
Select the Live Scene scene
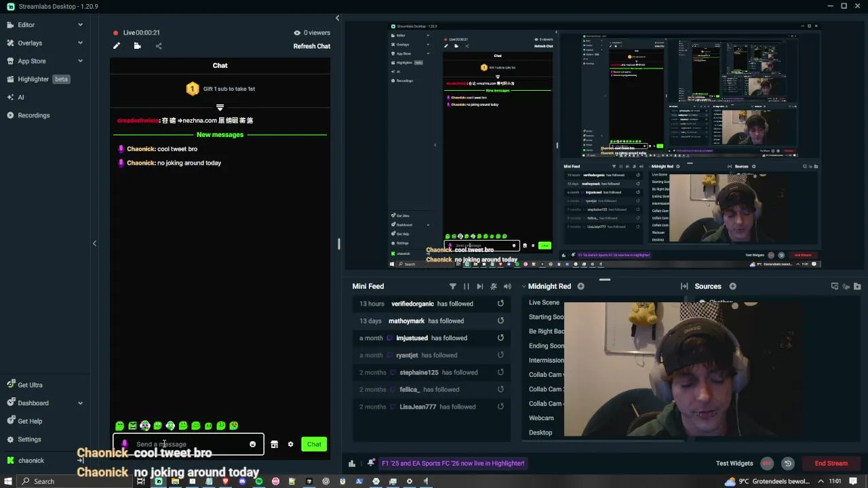coord(544,302)
